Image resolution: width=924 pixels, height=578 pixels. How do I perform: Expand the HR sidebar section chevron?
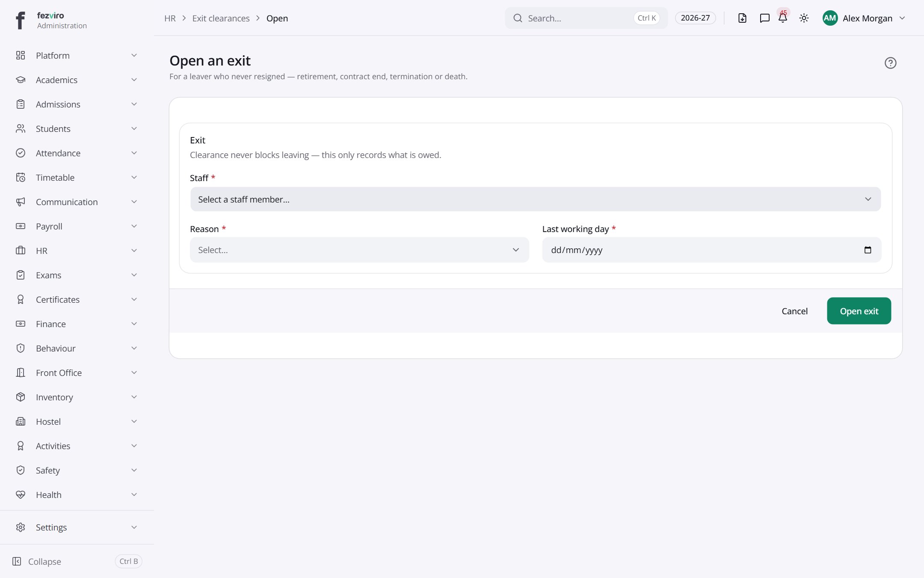point(134,250)
